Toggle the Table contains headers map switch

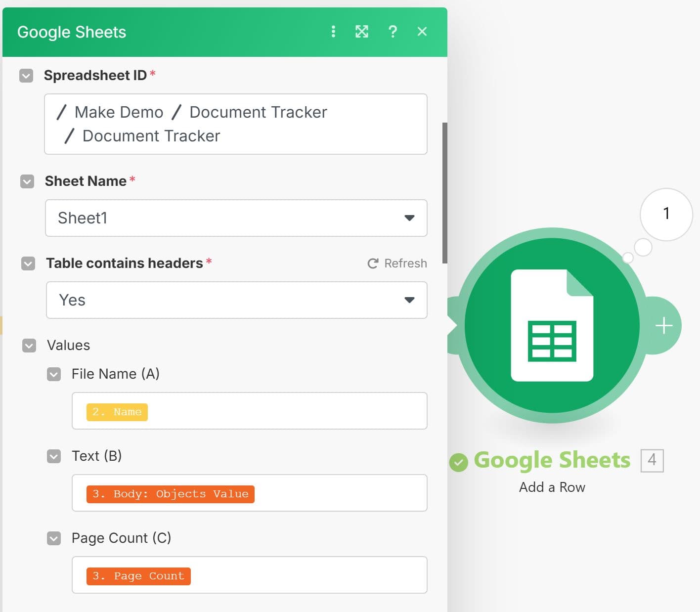pyautogui.click(x=28, y=263)
